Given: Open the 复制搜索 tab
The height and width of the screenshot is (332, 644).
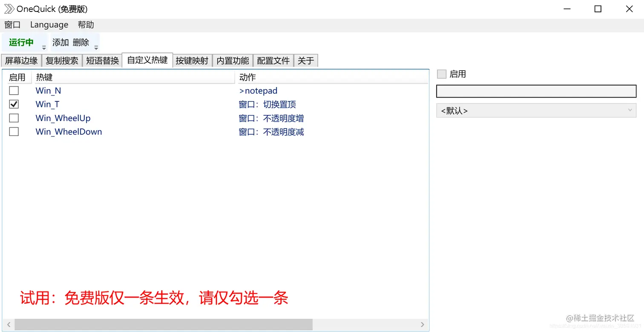Looking at the screenshot, I should point(61,60).
